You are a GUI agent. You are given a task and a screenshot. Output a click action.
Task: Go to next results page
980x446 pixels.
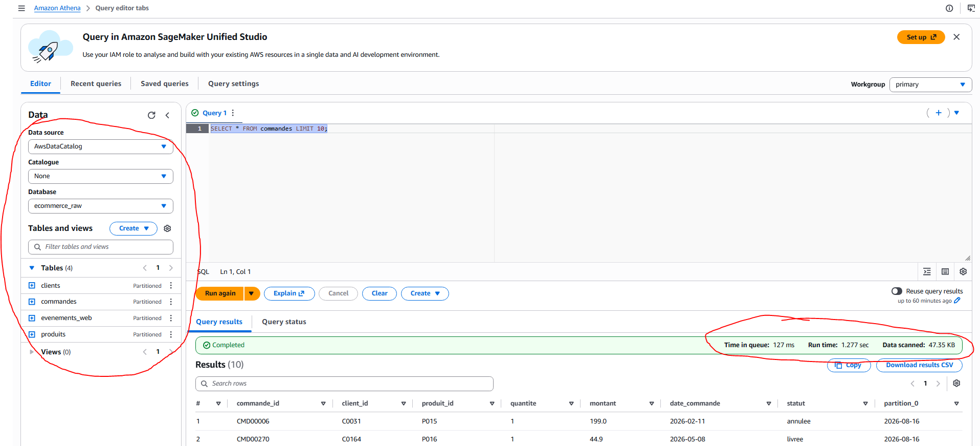(938, 384)
